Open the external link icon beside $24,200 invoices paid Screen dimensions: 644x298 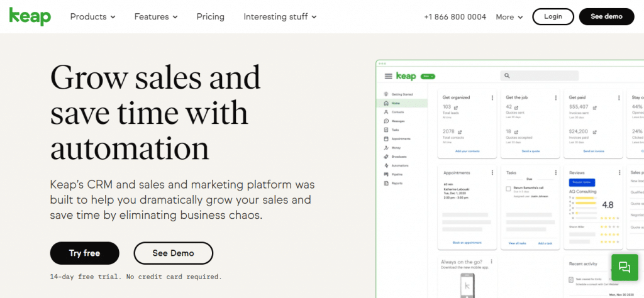595,132
